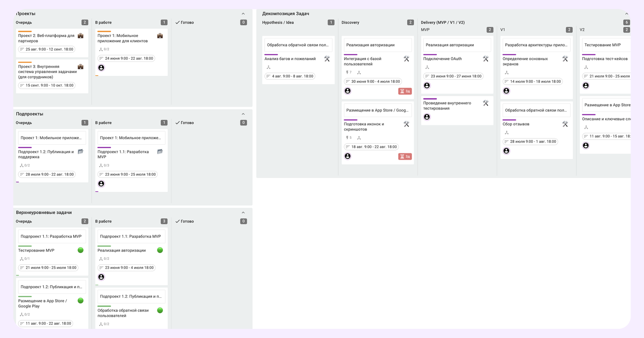Viewport: 644px width, 338px height.
Task: Click briefcase icon on Проект 3 card
Action: (x=80, y=67)
